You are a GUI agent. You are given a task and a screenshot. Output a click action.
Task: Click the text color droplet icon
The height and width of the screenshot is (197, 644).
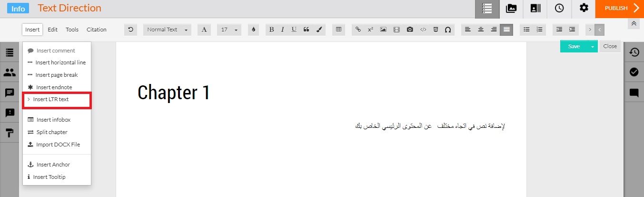click(x=253, y=30)
